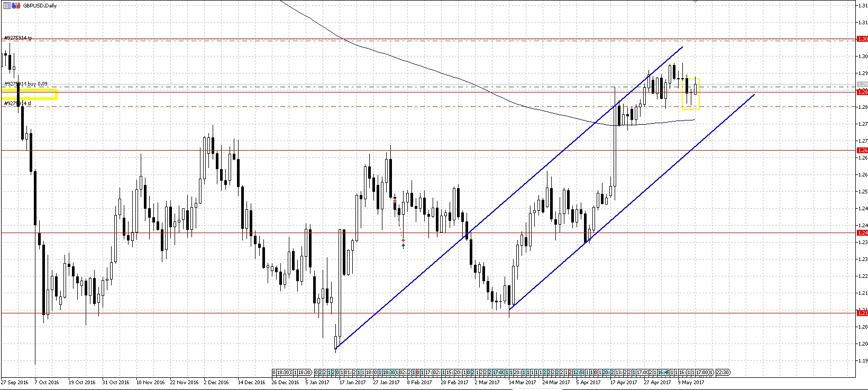Open the One Click Trading panel icon

click(6, 5)
